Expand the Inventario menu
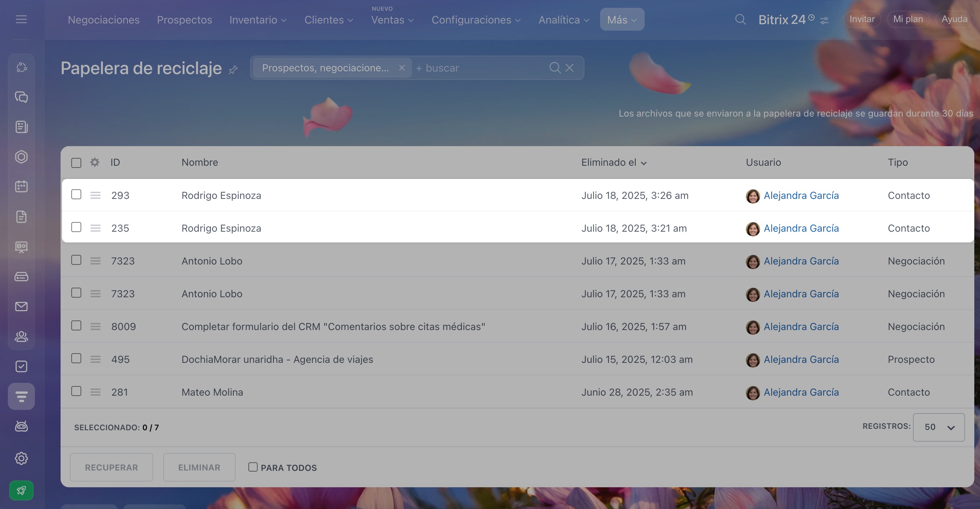Viewport: 980px width, 509px height. [x=258, y=20]
